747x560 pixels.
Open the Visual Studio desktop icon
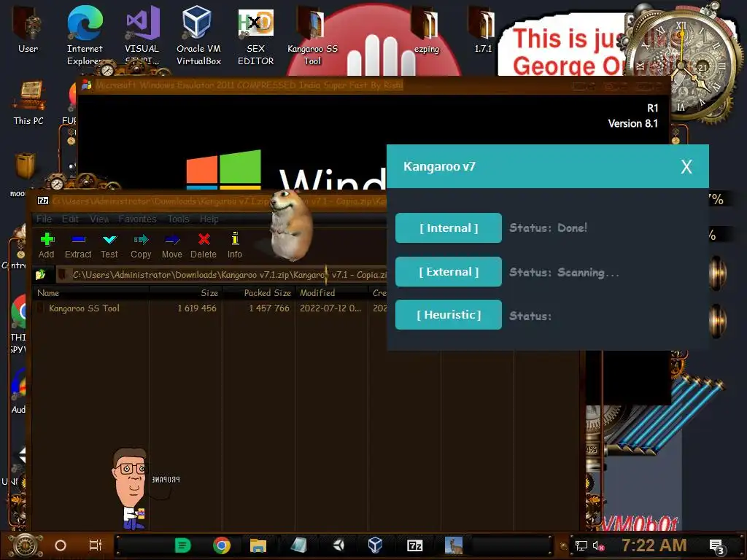142,35
